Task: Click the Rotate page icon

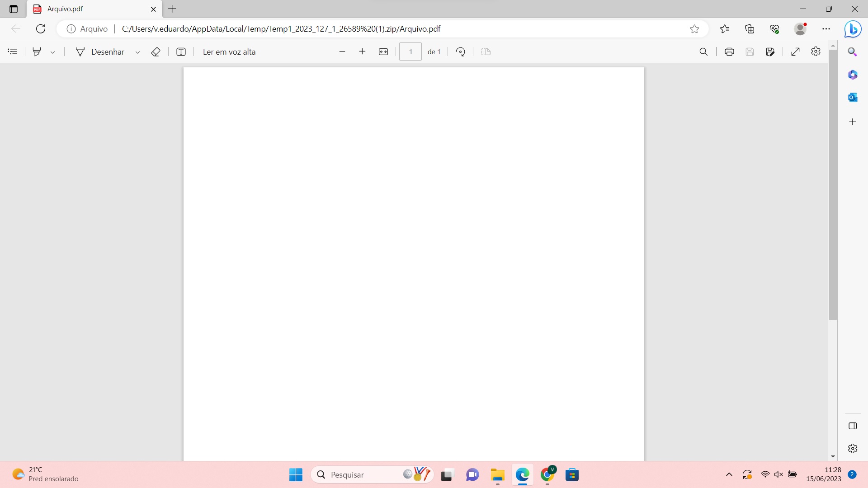Action: 460,52
